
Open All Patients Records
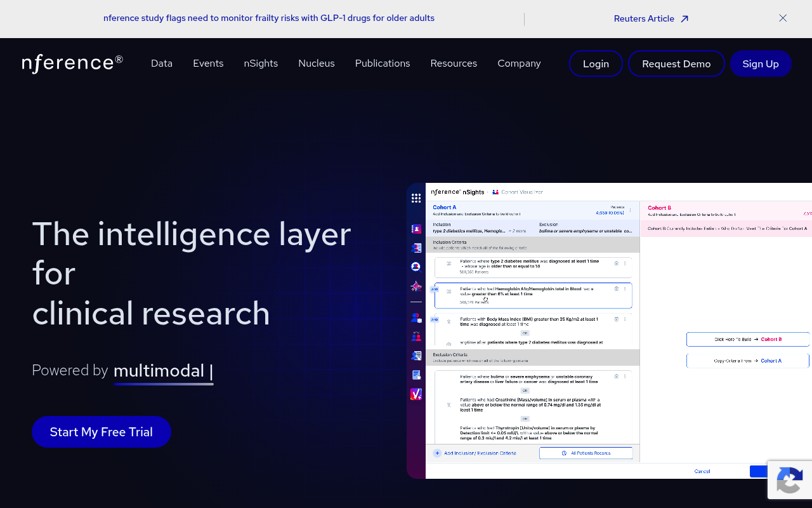click(586, 453)
